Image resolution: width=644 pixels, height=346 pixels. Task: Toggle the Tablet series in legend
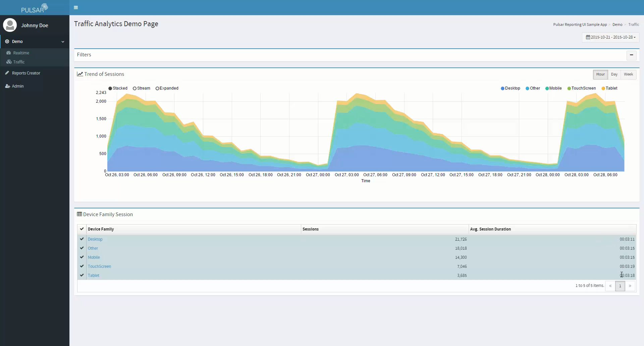[609, 88]
